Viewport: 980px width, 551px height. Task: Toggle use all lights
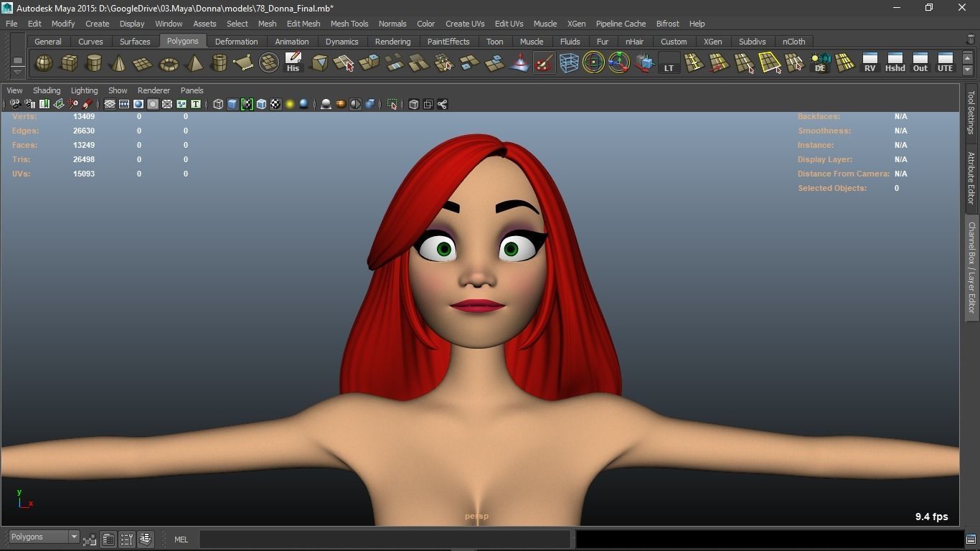click(290, 105)
